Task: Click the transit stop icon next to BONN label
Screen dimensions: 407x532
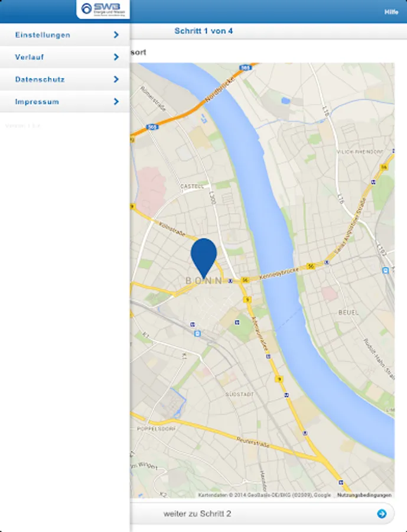Action: pyautogui.click(x=230, y=281)
